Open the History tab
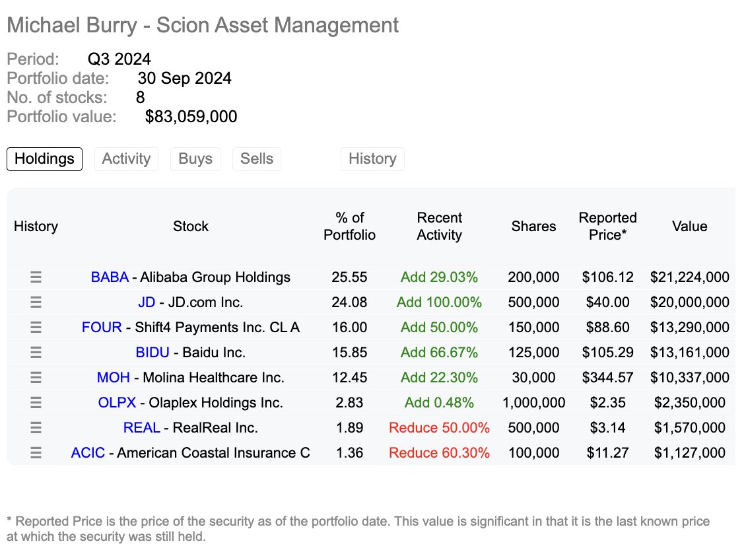This screenshot has width=746, height=560. [x=372, y=158]
